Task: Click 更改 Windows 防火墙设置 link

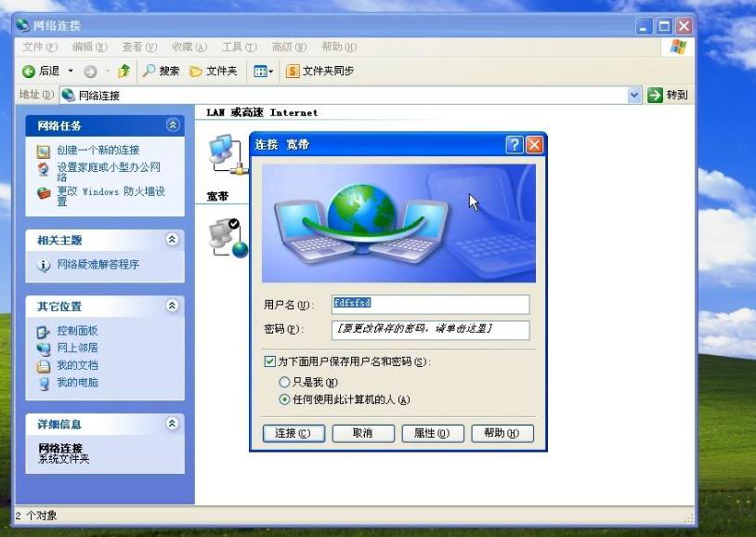Action: tap(111, 196)
